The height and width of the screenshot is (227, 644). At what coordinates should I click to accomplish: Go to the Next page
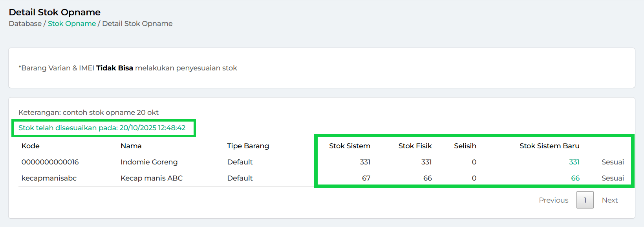pos(609,200)
